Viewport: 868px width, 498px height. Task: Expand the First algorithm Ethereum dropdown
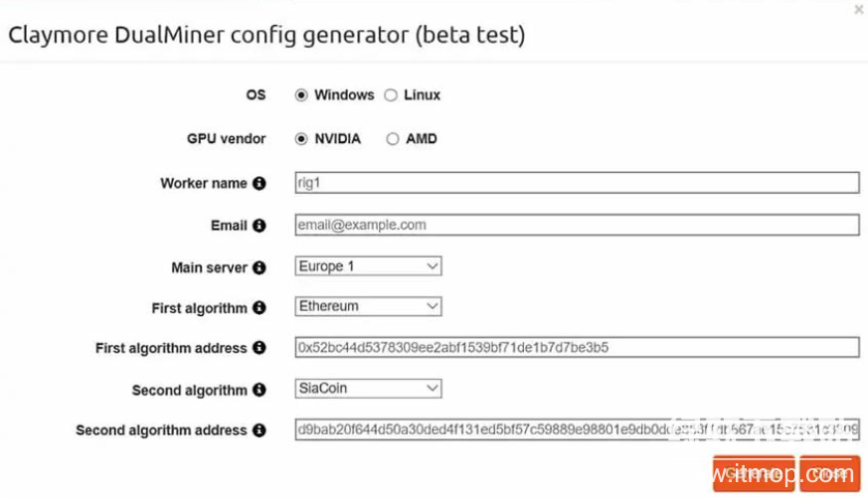[368, 307]
